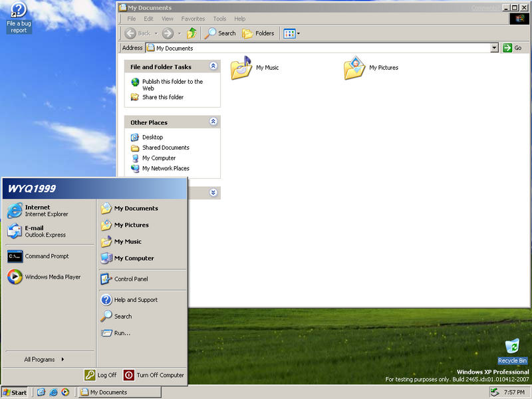
Task: Collapse the File and Folder Tasks panel
Action: pos(213,66)
